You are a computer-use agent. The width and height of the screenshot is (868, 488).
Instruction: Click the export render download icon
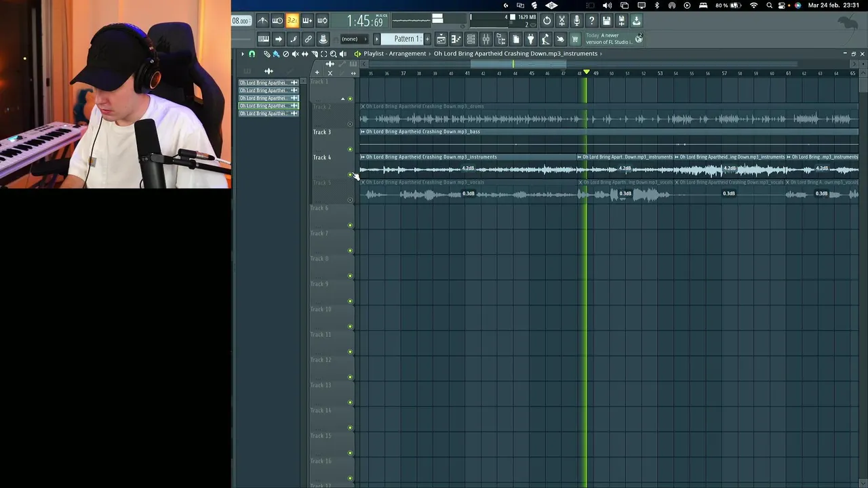coord(636,21)
